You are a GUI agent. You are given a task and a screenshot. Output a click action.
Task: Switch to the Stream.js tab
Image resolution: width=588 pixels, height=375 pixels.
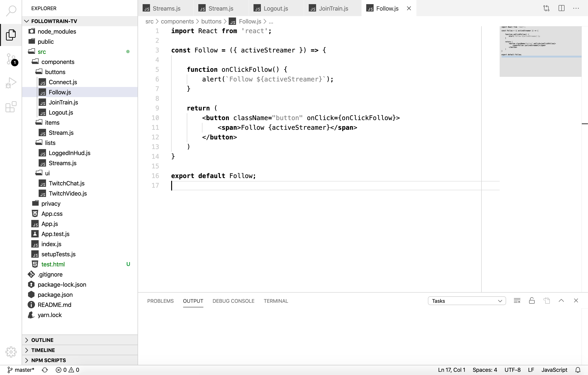(221, 8)
